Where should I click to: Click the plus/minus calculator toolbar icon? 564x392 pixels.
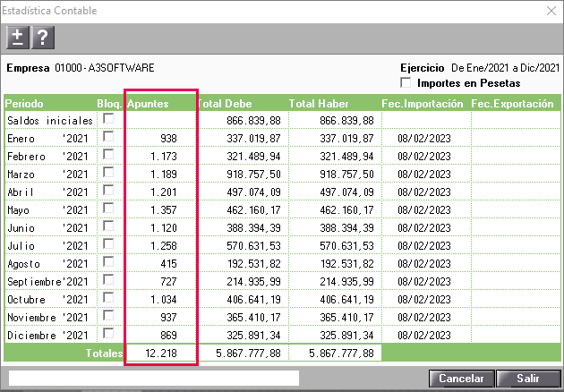coord(18,38)
